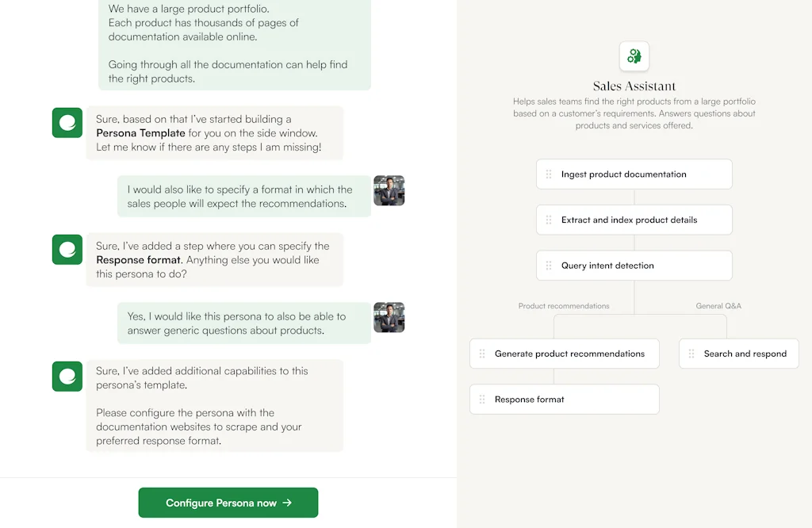
Task: Select the Product recommendations branch label
Action: coord(564,305)
